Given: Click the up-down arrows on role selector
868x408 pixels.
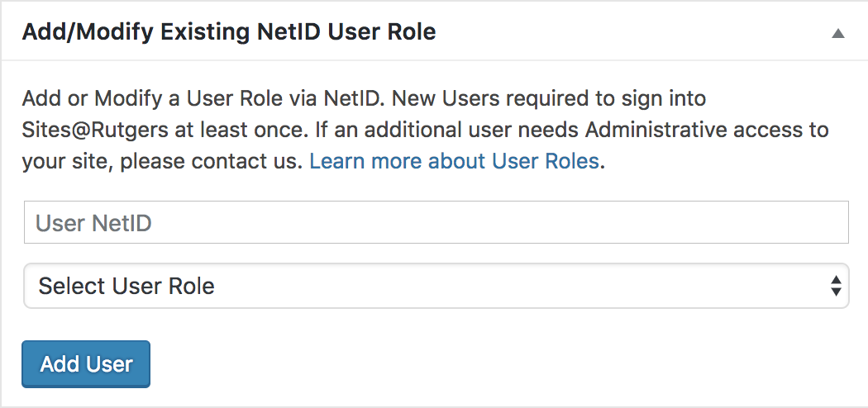Looking at the screenshot, I should coord(836,286).
